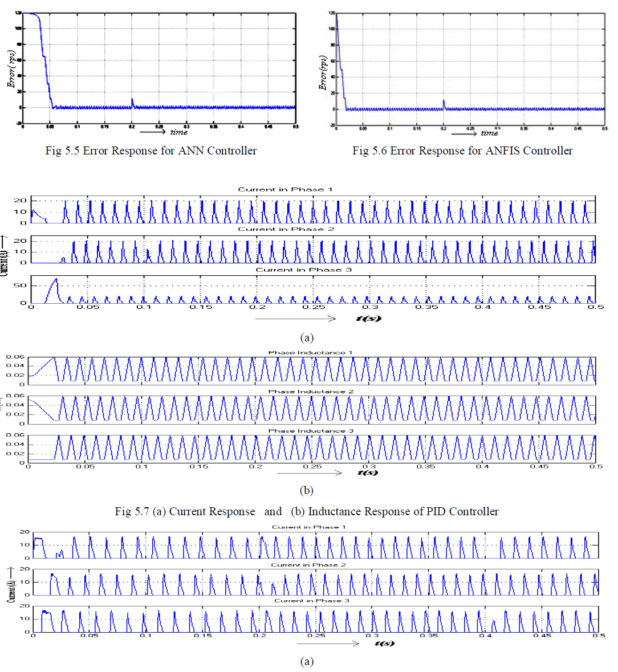Click the 'Error (rps)' axis label on ANFIS plot
This screenshot has height=672, width=618.
[x=323, y=73]
